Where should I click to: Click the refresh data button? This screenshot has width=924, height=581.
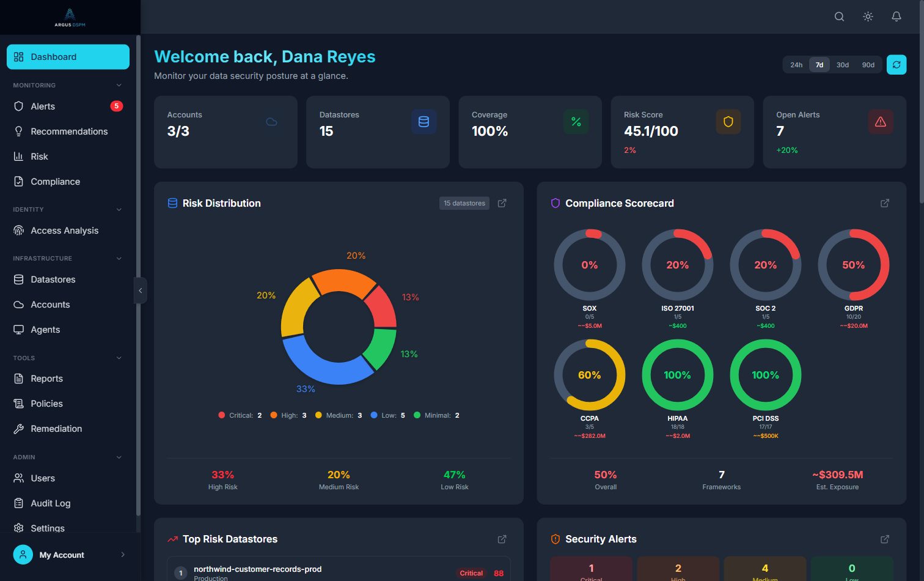click(897, 64)
